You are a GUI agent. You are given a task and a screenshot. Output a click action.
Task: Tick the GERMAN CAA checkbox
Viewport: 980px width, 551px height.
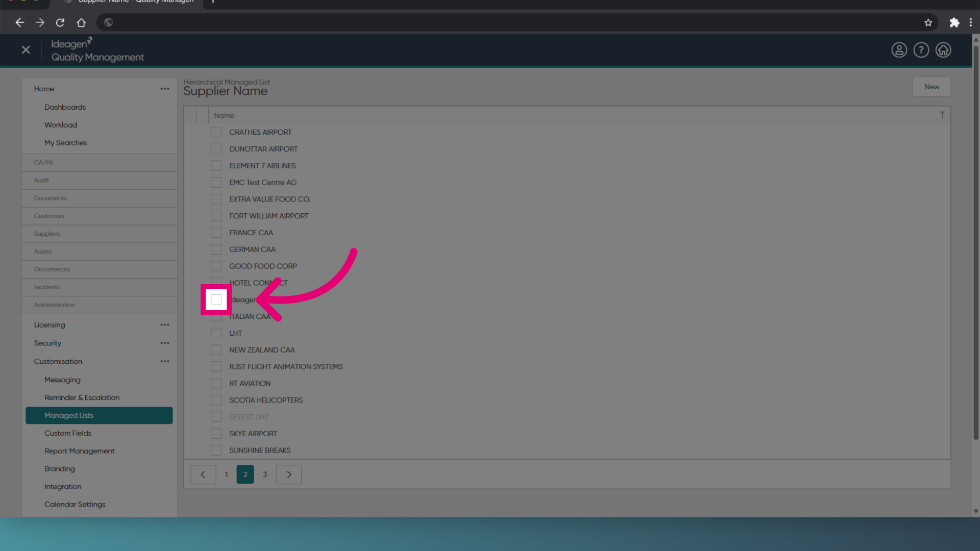[216, 250]
